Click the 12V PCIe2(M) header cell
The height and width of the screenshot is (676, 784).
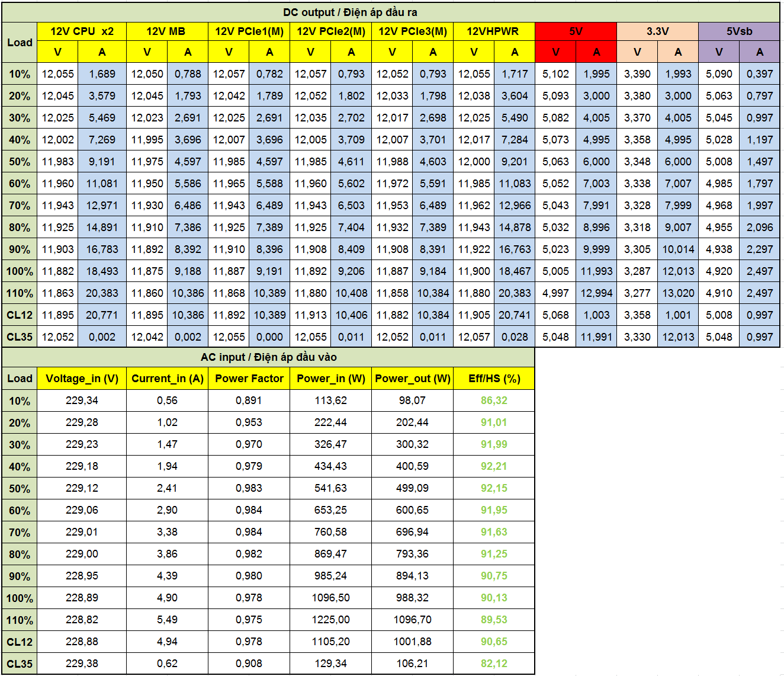click(x=330, y=31)
